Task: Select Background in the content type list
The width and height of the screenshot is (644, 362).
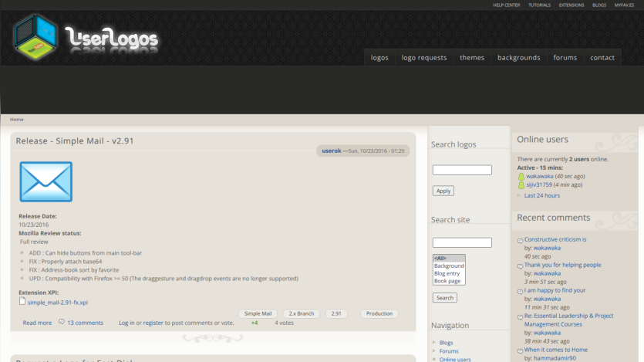Action: click(x=449, y=266)
